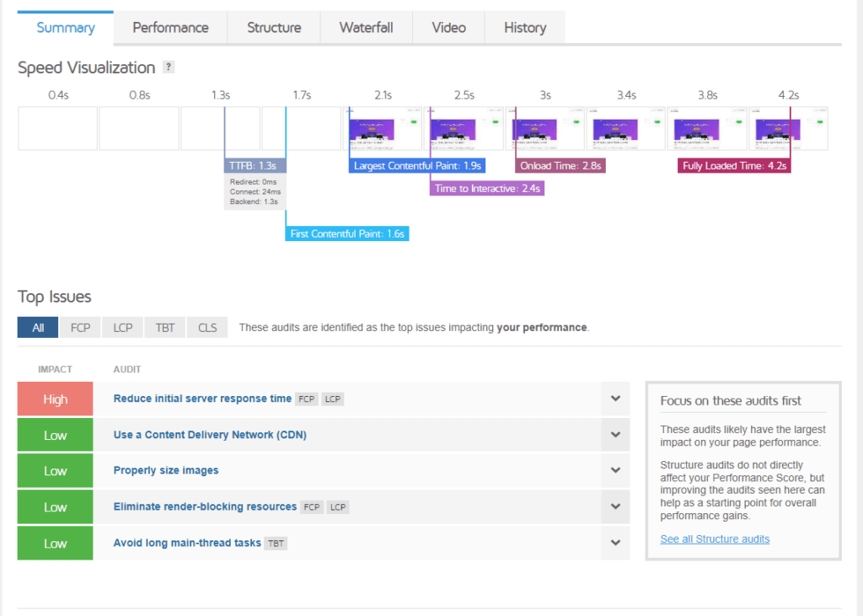Expand the Content Delivery Network audit
Viewport: 863px width, 616px height.
tap(615, 435)
